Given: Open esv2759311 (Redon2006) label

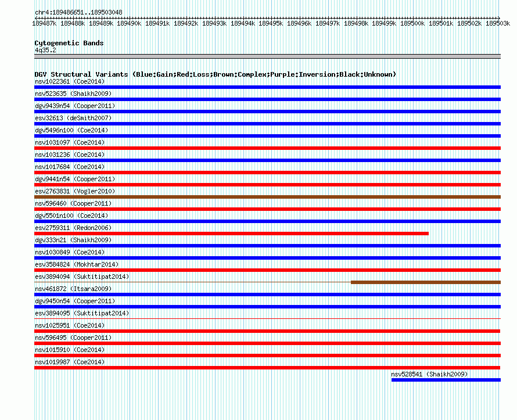Looking at the screenshot, I should point(73,228).
